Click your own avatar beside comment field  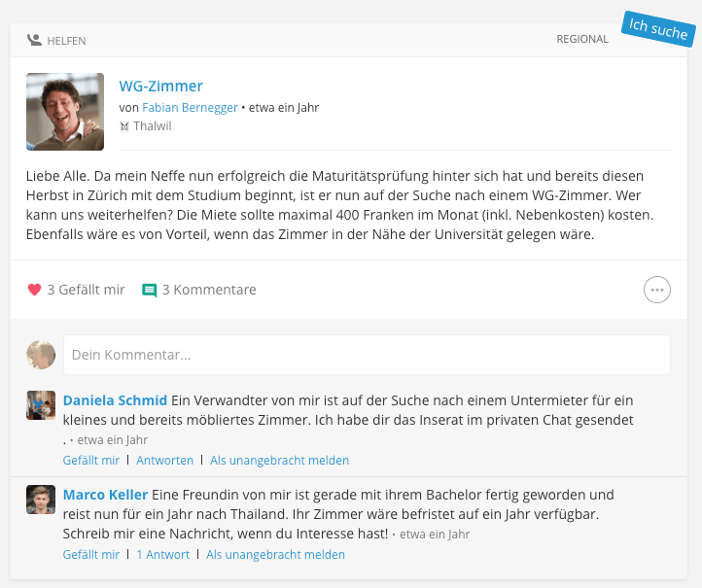(x=41, y=355)
